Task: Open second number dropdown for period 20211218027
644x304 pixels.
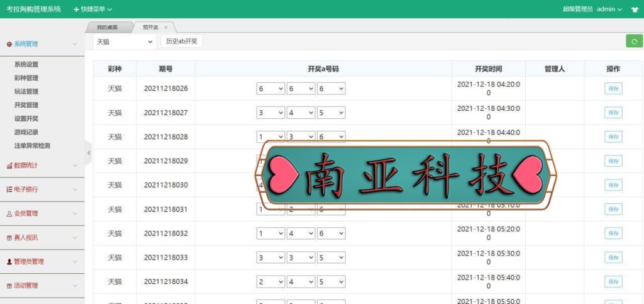Action: coord(301,113)
